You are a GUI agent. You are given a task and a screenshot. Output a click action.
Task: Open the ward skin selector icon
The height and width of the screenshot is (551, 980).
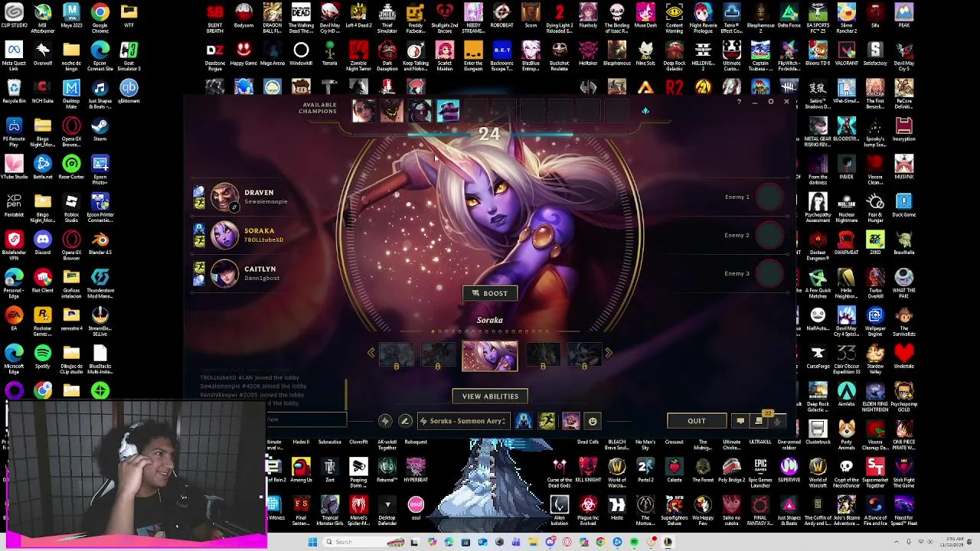570,421
